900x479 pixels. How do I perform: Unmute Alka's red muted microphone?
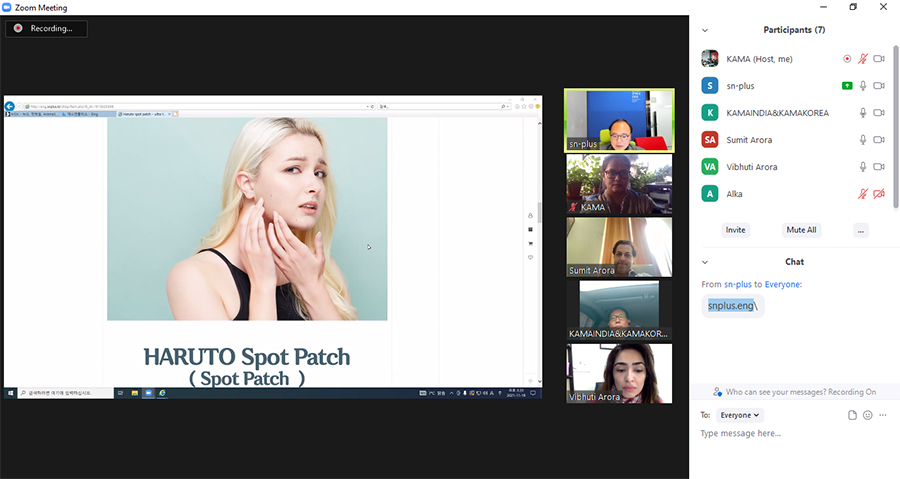(x=863, y=193)
